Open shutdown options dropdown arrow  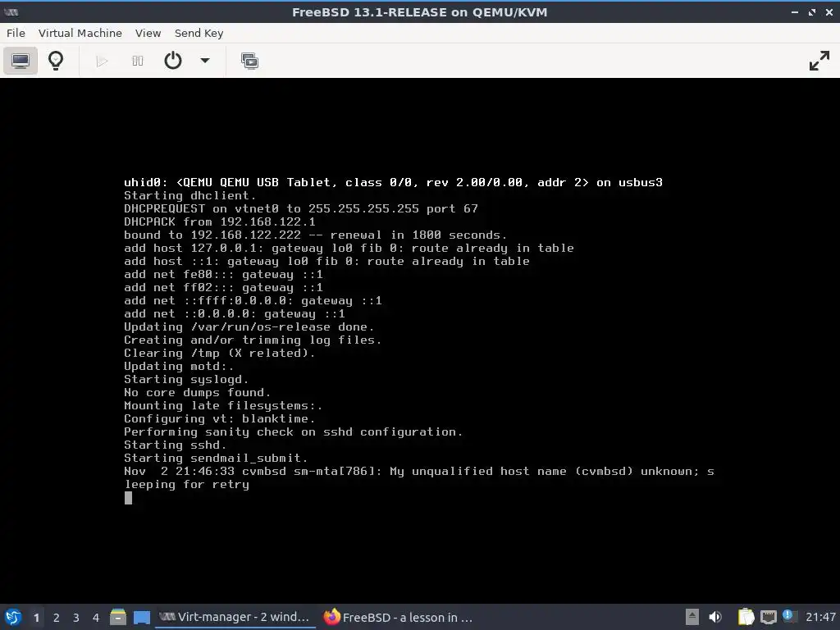(204, 61)
